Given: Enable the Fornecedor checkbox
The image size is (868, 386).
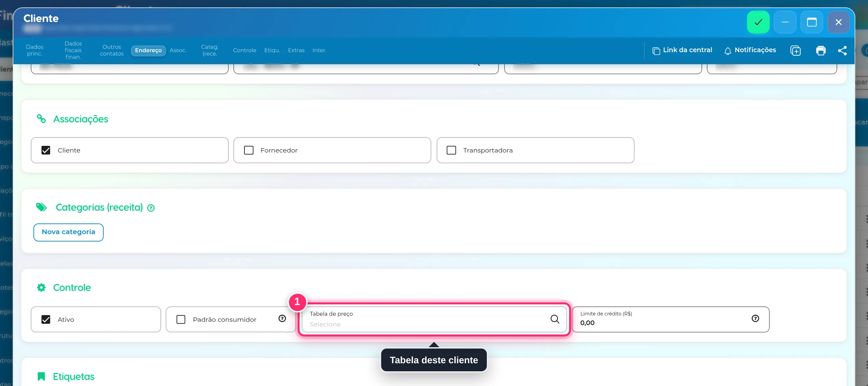Looking at the screenshot, I should point(249,151).
